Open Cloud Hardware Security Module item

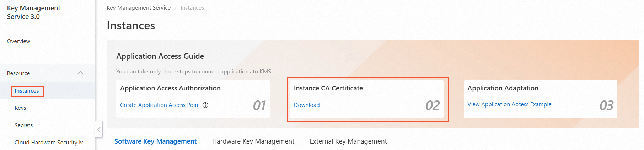click(49, 143)
